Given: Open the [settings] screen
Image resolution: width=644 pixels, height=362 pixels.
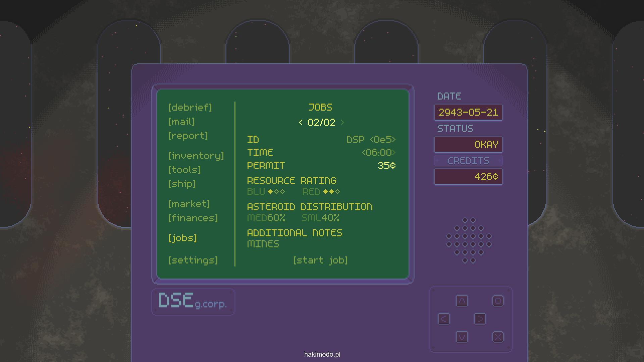Looking at the screenshot, I should coord(193,260).
